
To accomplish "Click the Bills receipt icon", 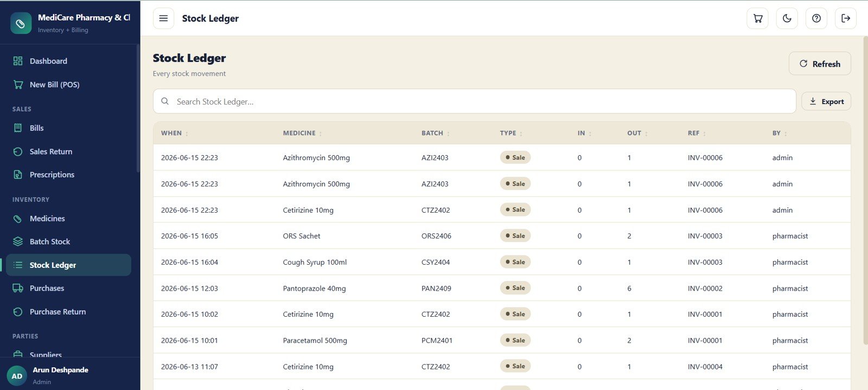I will click(18, 128).
